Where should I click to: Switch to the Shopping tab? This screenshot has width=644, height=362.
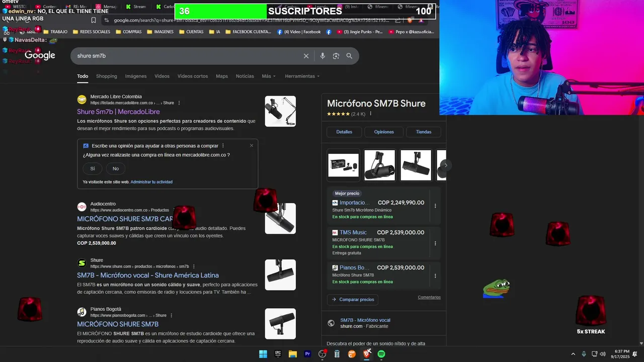(x=107, y=76)
